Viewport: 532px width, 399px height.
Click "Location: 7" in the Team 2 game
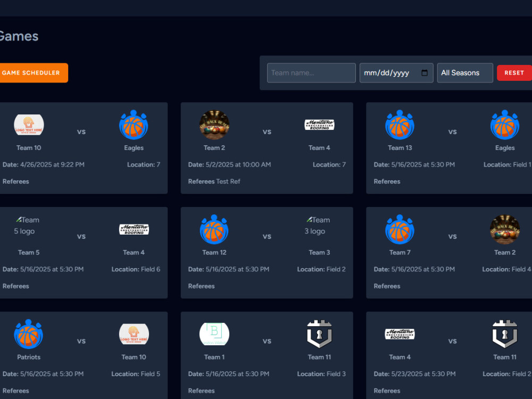pos(329,164)
